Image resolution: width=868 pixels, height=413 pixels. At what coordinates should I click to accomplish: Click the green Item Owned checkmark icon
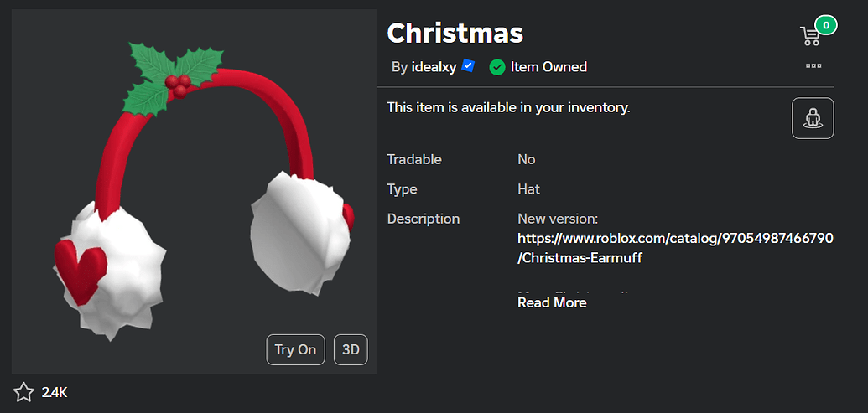click(497, 67)
